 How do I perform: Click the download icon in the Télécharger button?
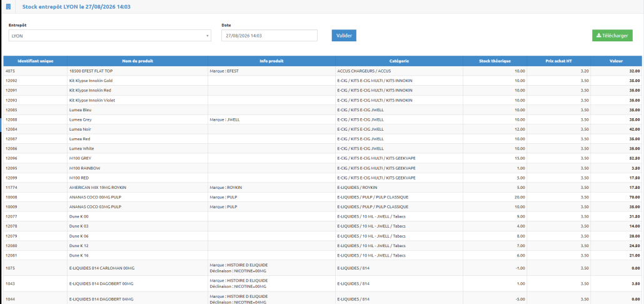click(599, 36)
